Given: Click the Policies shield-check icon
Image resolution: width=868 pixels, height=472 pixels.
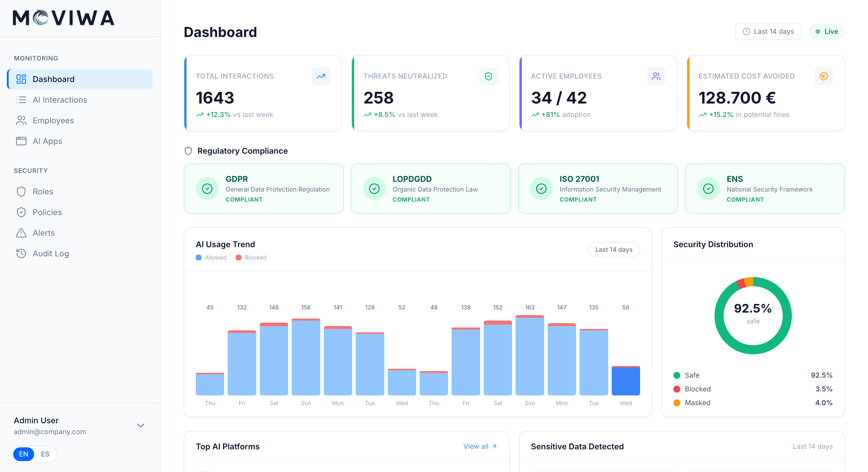Looking at the screenshot, I should point(21,212).
